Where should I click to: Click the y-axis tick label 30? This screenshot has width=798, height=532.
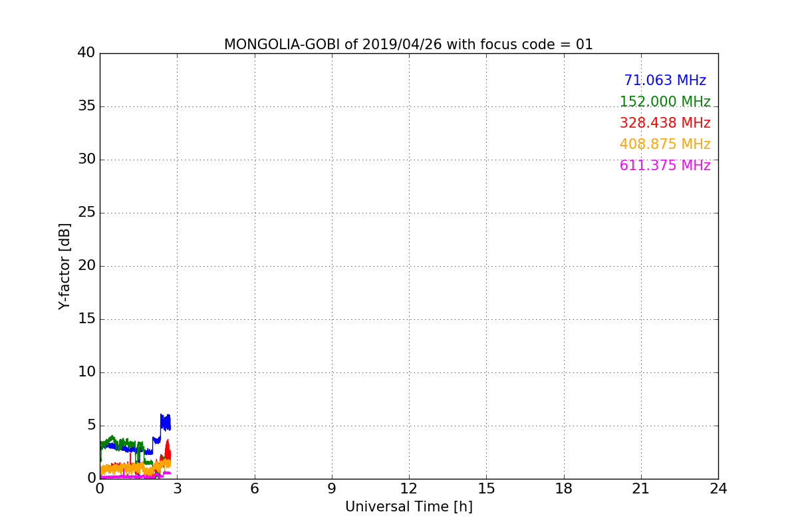point(86,159)
